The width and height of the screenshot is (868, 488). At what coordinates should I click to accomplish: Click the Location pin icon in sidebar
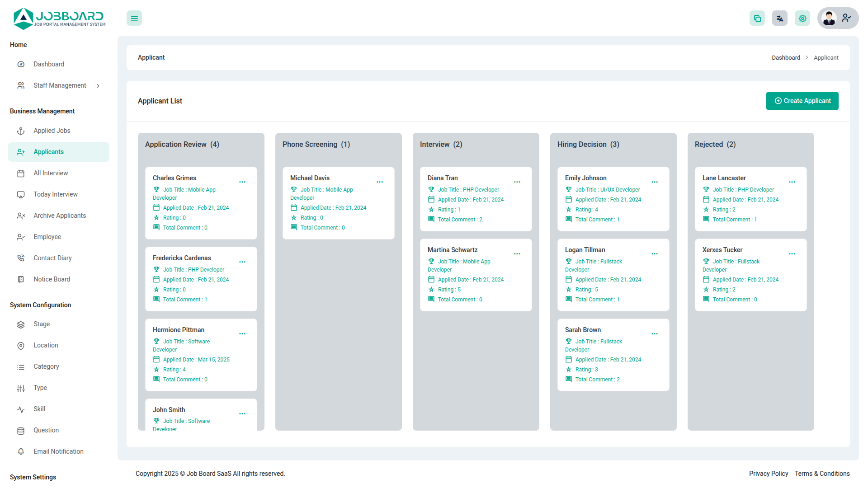[21, 346]
